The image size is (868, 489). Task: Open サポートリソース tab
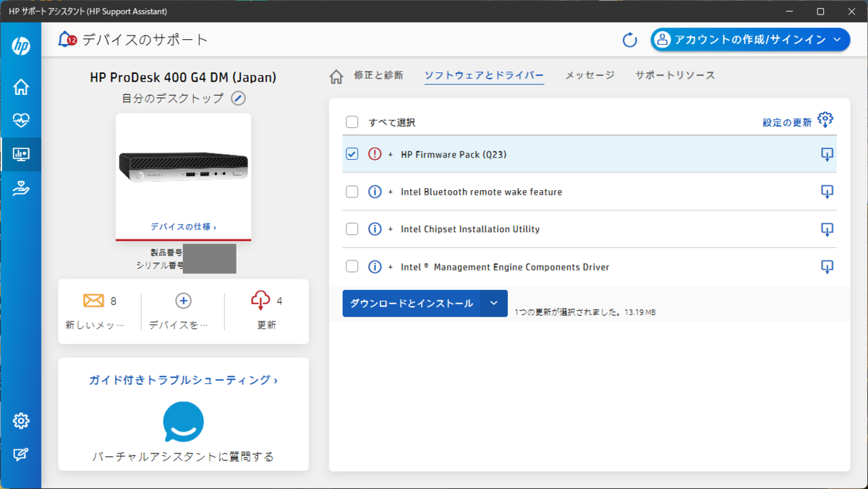(675, 75)
